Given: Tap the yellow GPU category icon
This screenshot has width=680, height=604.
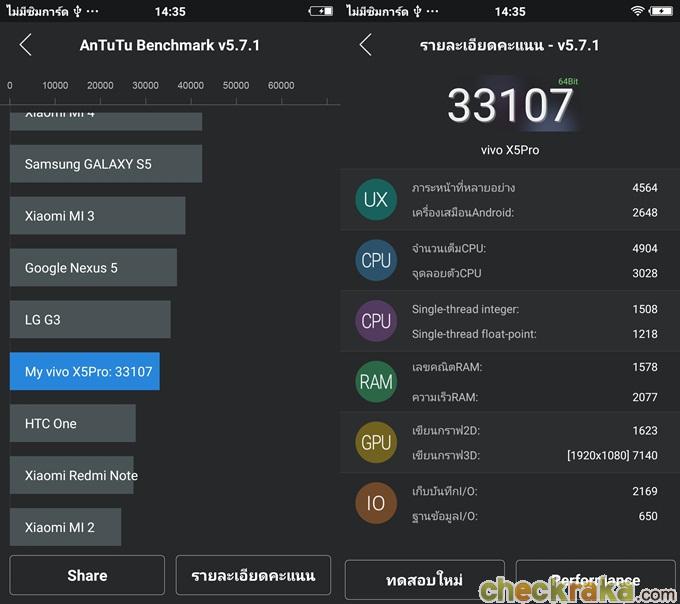Looking at the screenshot, I should pyautogui.click(x=376, y=442).
